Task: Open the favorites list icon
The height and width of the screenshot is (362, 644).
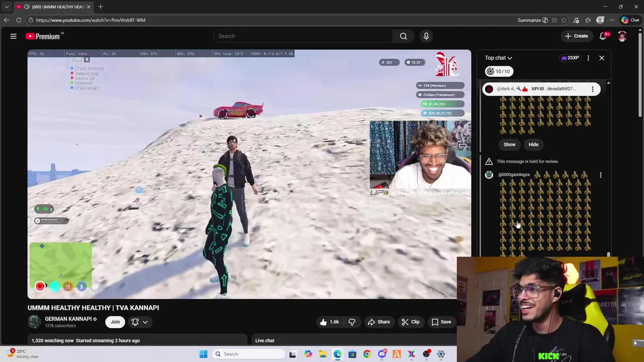Action: click(x=588, y=20)
